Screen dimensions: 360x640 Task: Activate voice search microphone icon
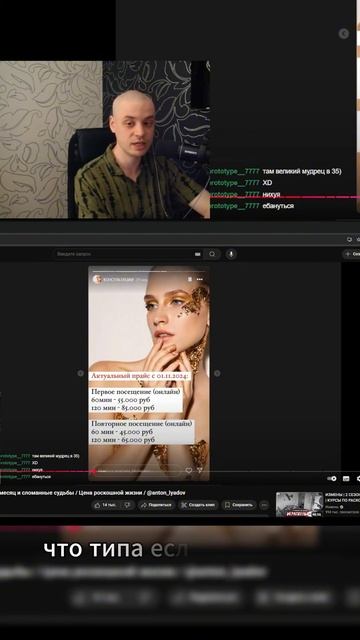click(231, 254)
